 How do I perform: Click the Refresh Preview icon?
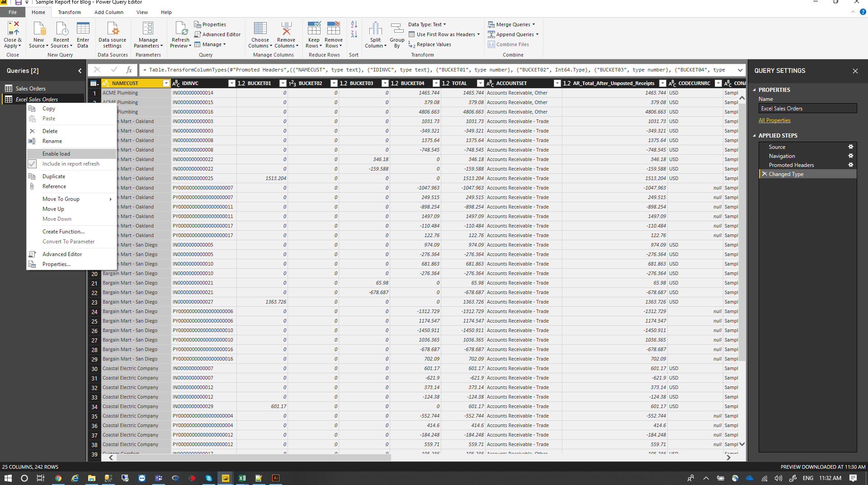coord(181,29)
